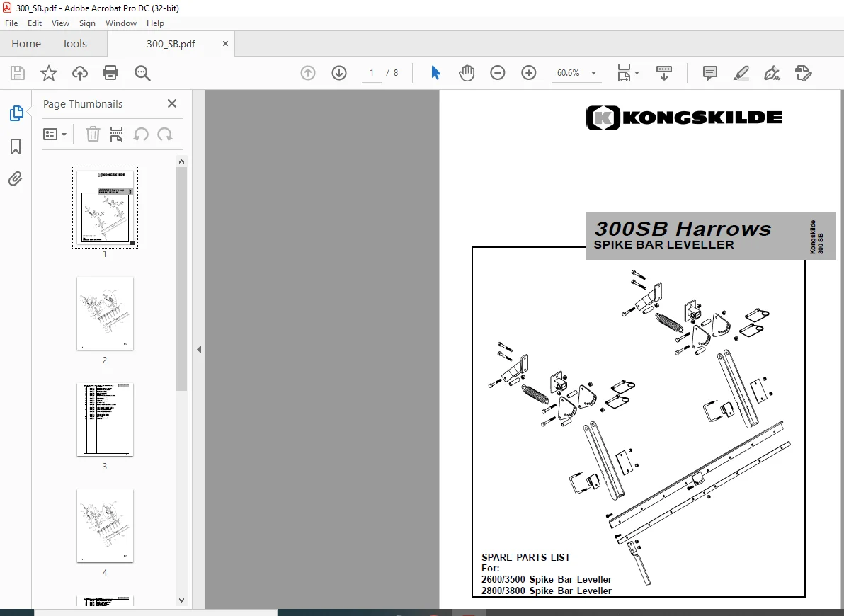Open the Edit menu
Screen dimensions: 844x616
[35, 23]
